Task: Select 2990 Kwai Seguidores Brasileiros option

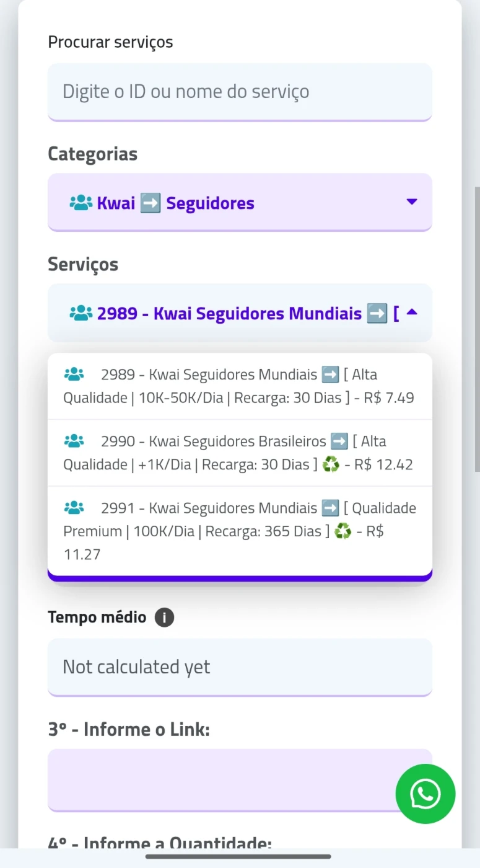Action: 239,453
